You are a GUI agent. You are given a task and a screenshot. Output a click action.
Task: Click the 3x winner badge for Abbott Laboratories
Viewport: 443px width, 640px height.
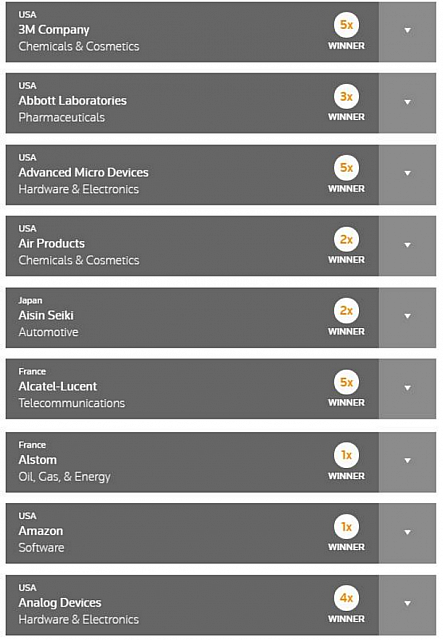[x=346, y=96]
